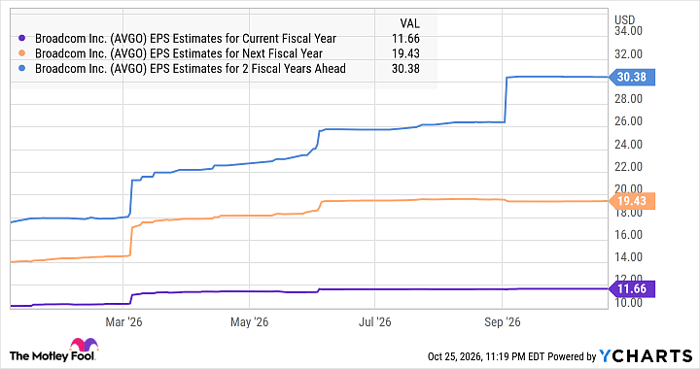Click the 19.43 value in the legend table
The height and width of the screenshot is (369, 700).
click(406, 54)
